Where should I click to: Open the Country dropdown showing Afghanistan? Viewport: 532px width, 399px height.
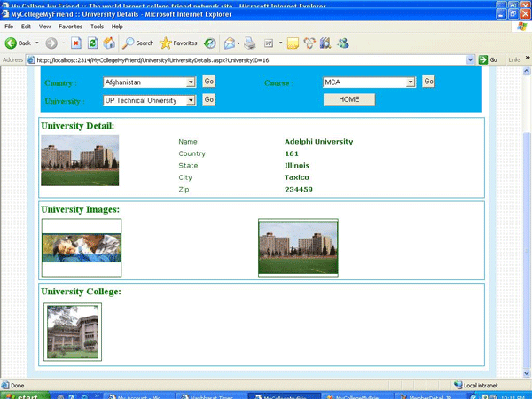(x=149, y=82)
